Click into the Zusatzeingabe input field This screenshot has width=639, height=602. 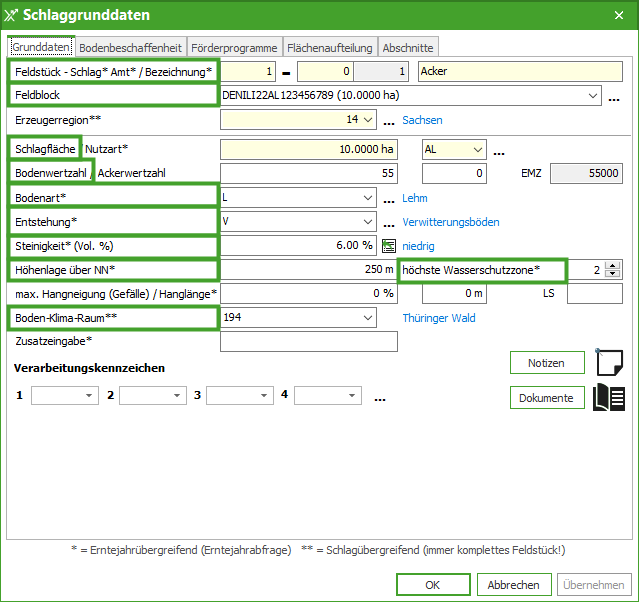click(x=308, y=342)
